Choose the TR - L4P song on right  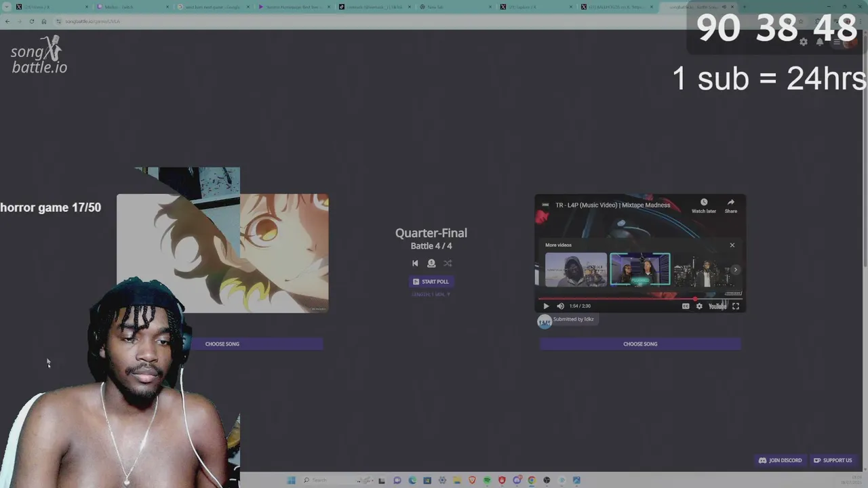pos(640,344)
